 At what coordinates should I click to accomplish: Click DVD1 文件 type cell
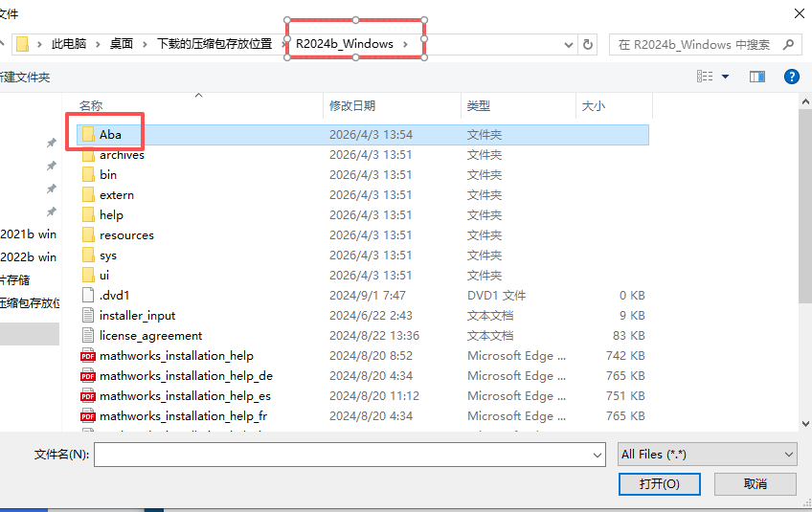point(496,295)
